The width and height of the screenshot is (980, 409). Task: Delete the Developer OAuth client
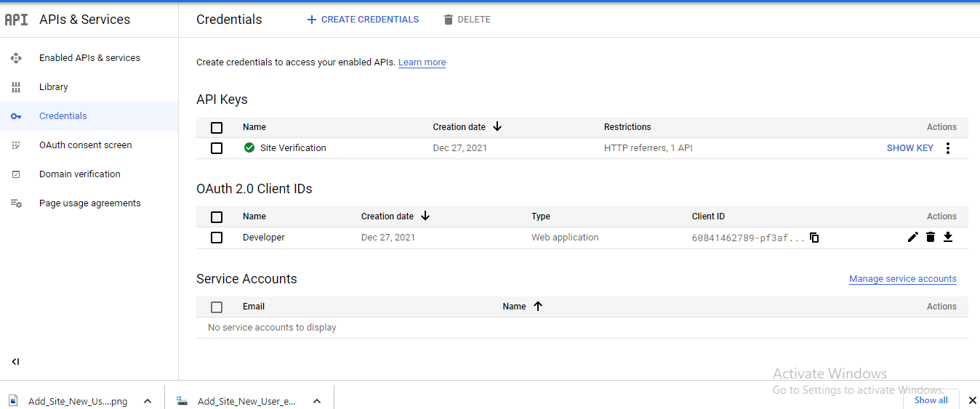pyautogui.click(x=931, y=237)
